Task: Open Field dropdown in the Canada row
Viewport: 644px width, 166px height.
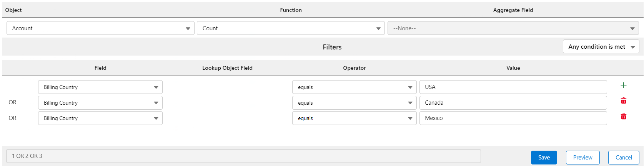Action: (100, 103)
